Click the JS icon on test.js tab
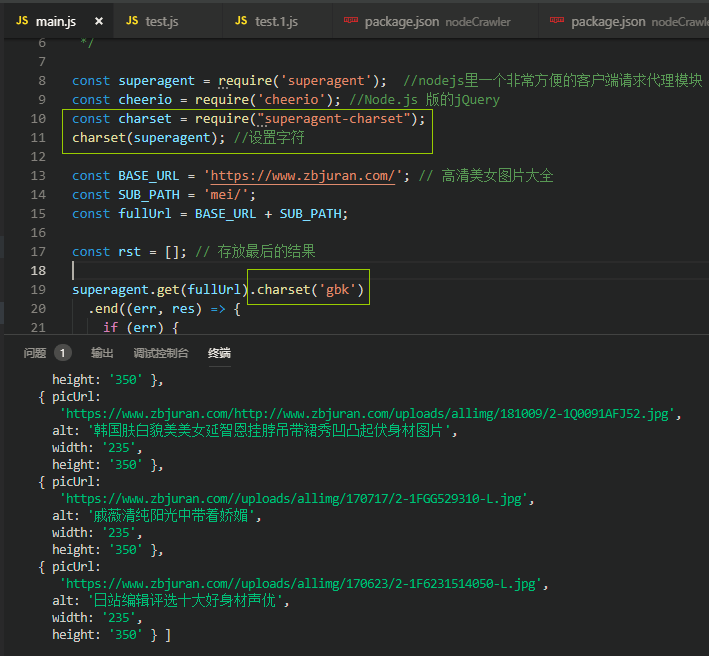Screen dimensions: 709x656 point(132,21)
